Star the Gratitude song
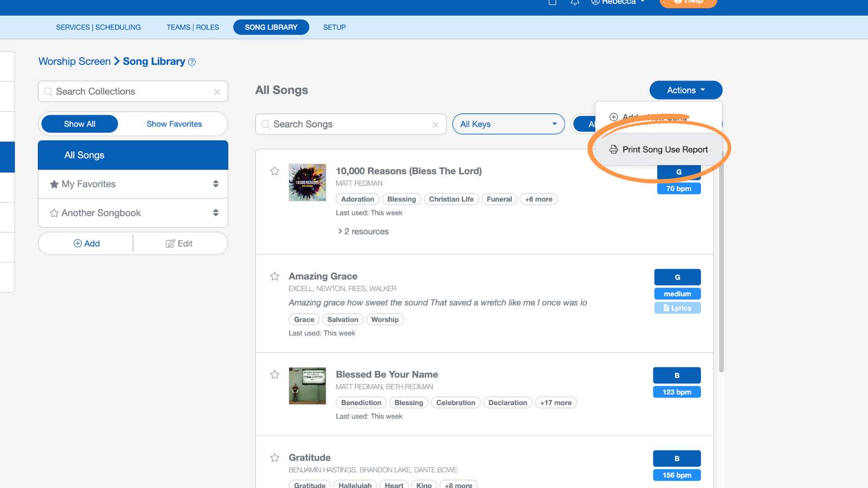 tap(275, 458)
